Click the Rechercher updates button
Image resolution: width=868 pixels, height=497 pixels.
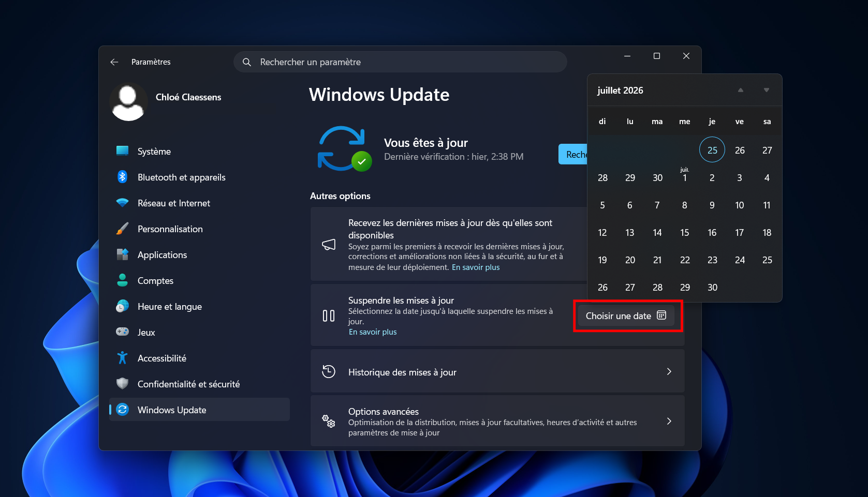point(573,154)
